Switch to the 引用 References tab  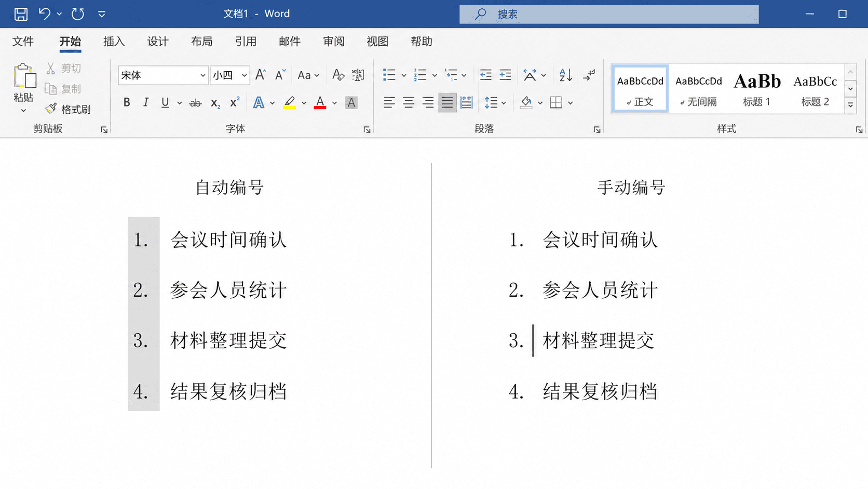[x=246, y=42]
